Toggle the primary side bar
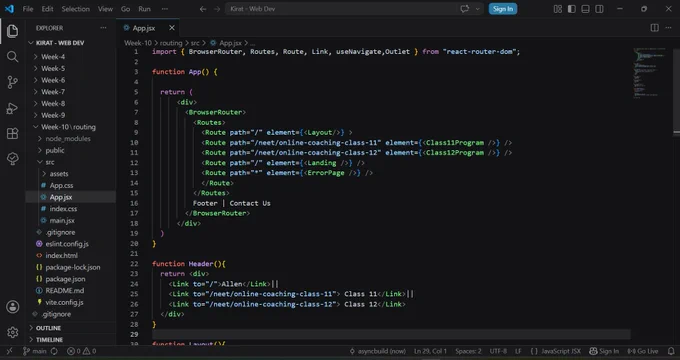The height and width of the screenshot is (360, 680). point(572,9)
